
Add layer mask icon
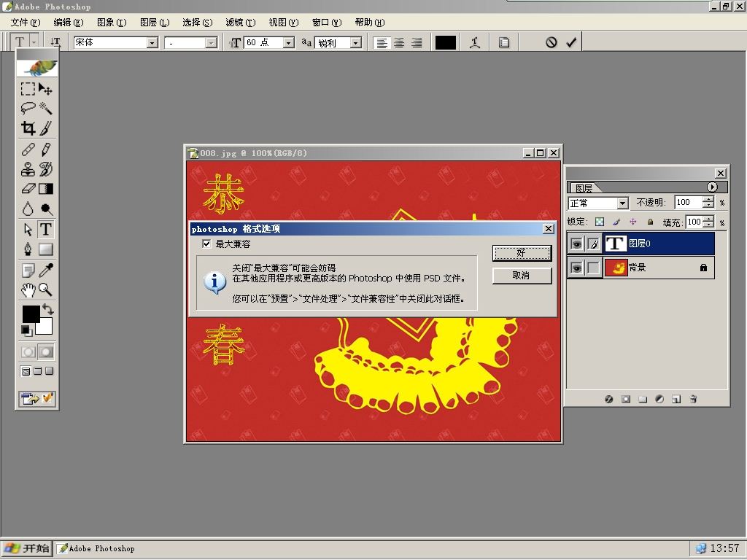coord(626,399)
